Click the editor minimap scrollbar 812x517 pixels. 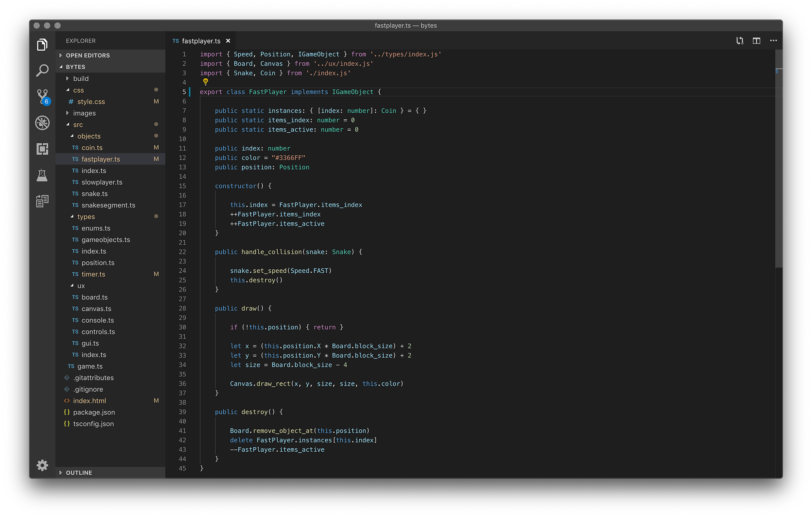[778, 158]
